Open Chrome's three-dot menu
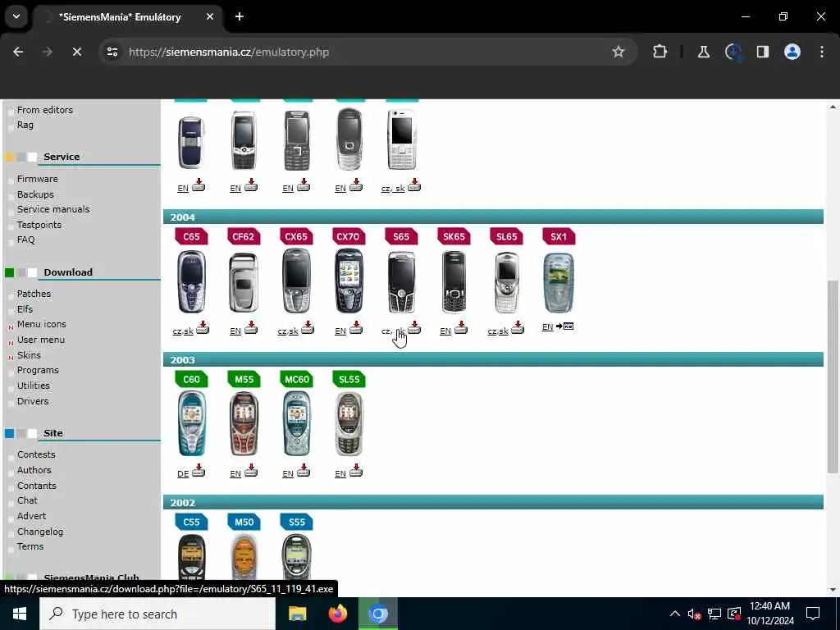The image size is (840, 630). click(x=822, y=52)
